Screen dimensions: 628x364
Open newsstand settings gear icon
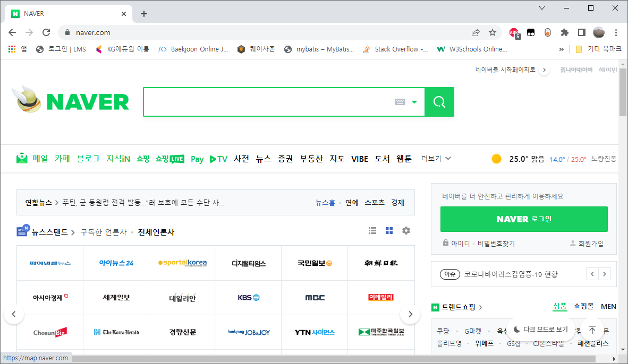tap(406, 231)
